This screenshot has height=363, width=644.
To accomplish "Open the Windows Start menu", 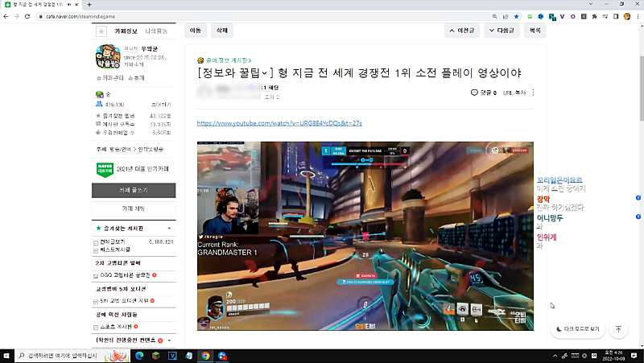I will (6, 356).
